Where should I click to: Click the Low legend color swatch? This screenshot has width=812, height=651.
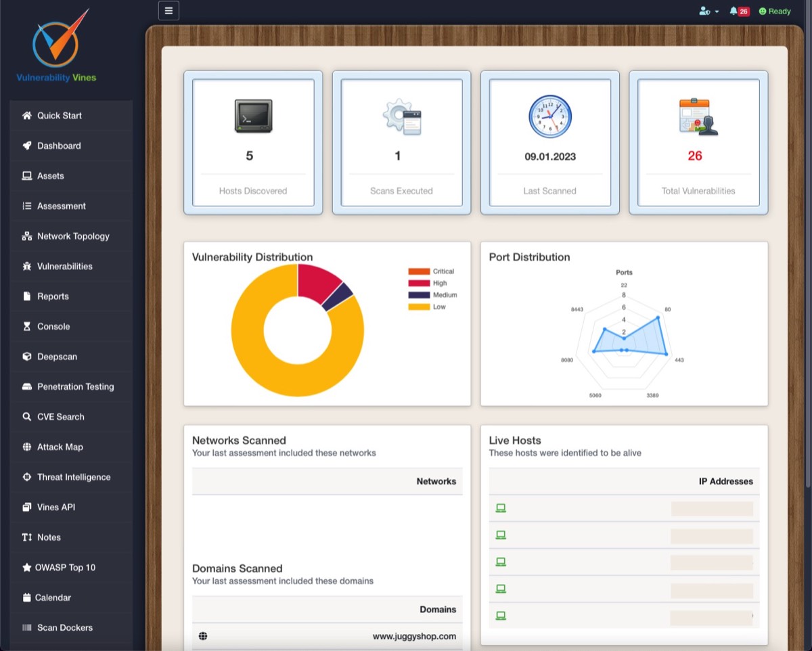pos(419,307)
